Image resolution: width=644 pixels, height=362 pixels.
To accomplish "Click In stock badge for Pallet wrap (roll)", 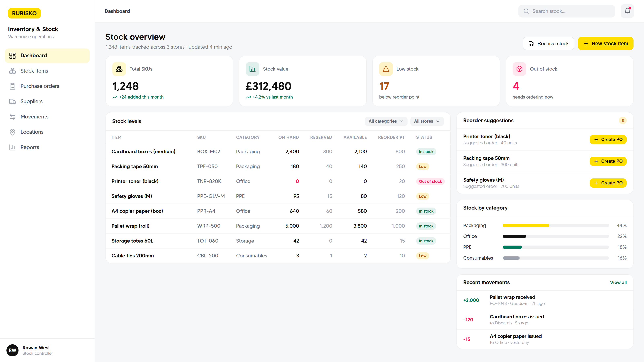I will tap(426, 226).
